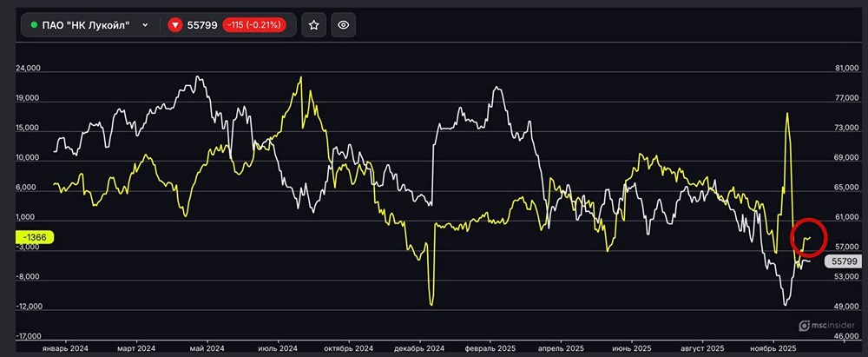Click the 55799 price value in header
The height and width of the screenshot is (357, 868).
coord(202,25)
